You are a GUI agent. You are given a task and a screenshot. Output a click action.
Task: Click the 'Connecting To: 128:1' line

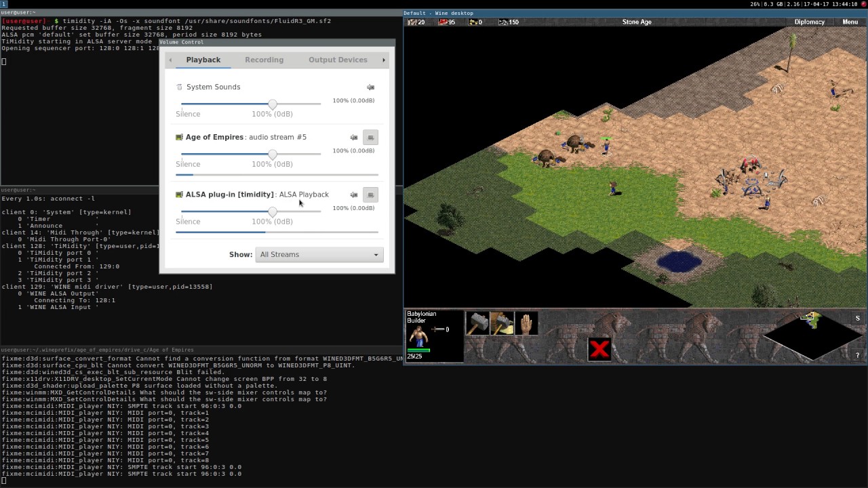(75, 300)
